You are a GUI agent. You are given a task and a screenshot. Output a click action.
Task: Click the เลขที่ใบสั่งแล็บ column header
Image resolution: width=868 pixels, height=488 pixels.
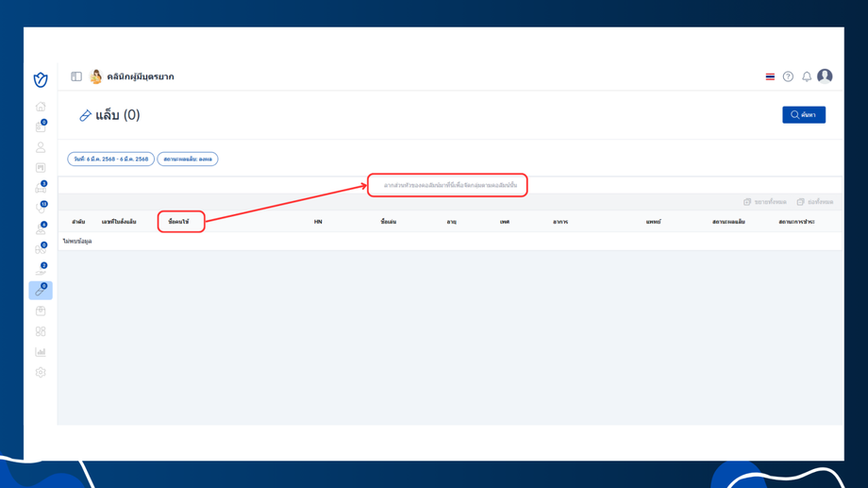pos(119,222)
